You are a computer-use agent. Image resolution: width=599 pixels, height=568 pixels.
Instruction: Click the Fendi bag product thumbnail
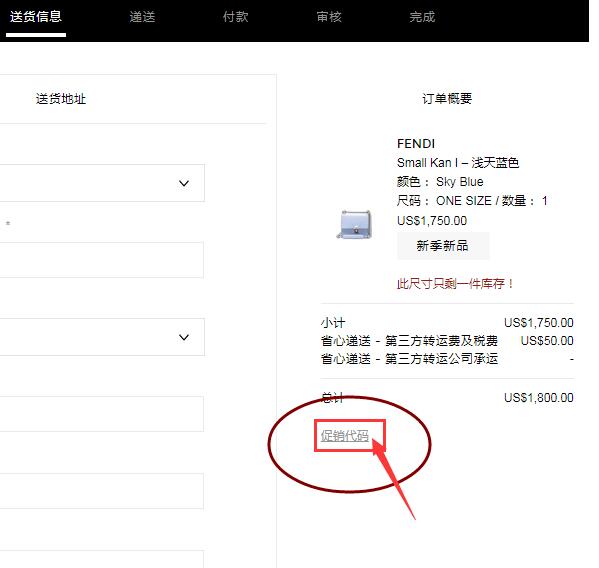355,224
